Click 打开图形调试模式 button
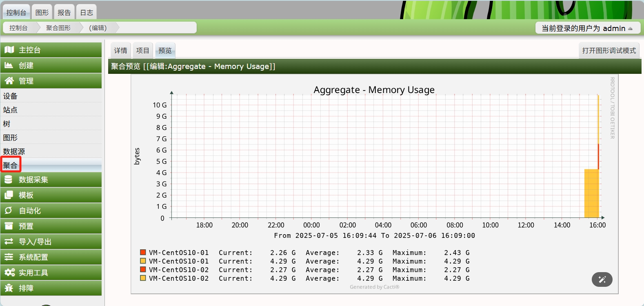Screen dimensions: 644x306 click(x=609, y=51)
